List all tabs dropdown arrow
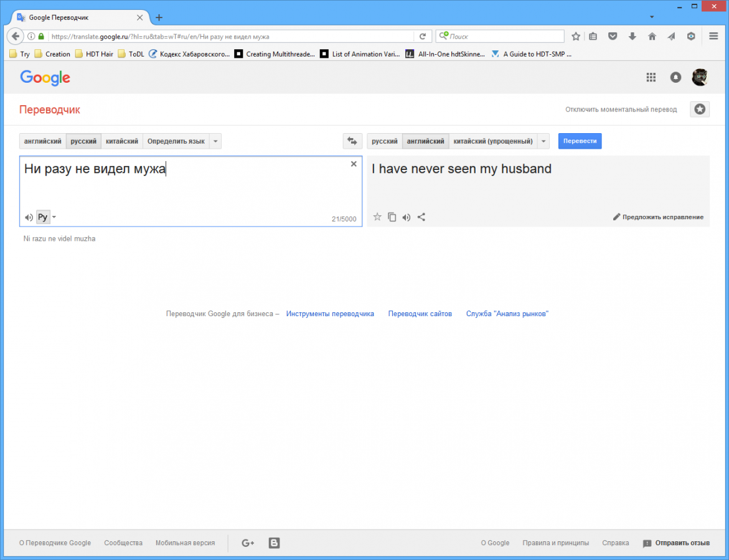This screenshot has height=560, width=729. click(652, 17)
